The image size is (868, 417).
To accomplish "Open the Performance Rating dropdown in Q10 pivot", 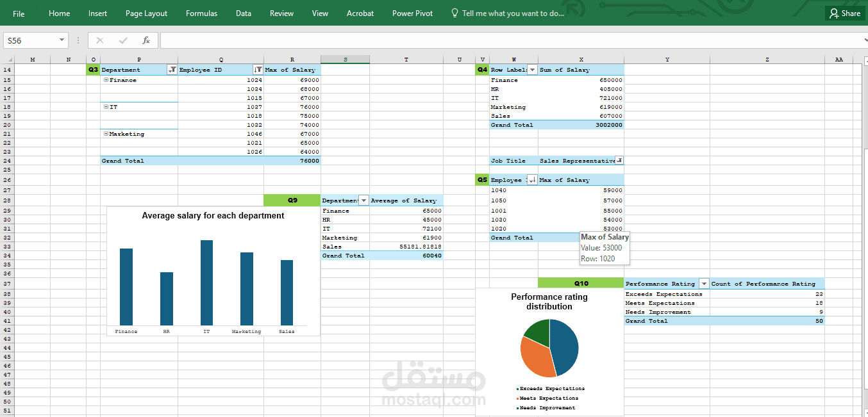I will (x=704, y=284).
